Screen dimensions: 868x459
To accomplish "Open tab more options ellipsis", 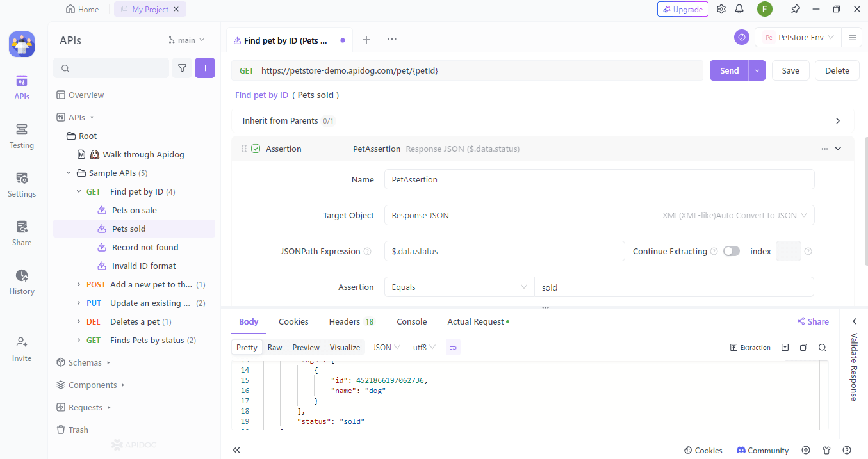I will (x=392, y=40).
